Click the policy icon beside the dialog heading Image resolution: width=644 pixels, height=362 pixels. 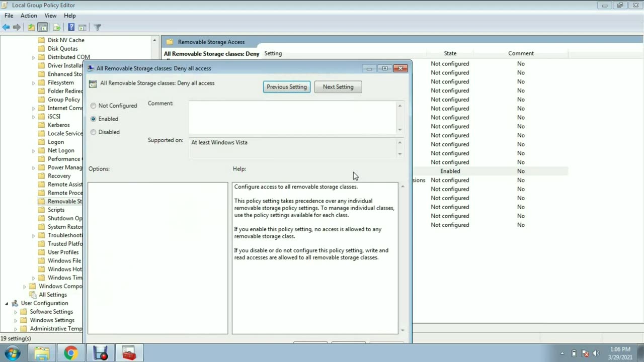pyautogui.click(x=93, y=83)
